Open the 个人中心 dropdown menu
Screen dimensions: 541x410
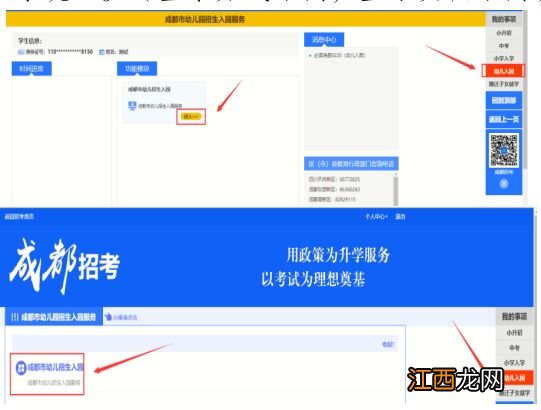376,217
